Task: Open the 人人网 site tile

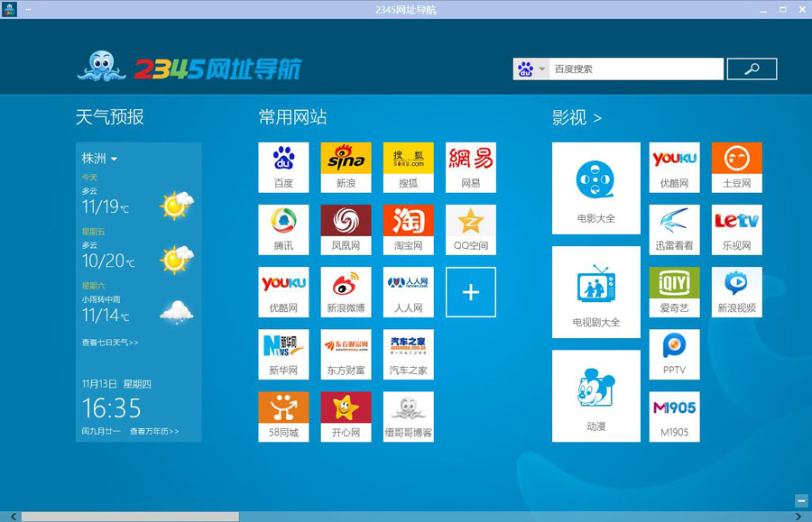Action: (408, 292)
